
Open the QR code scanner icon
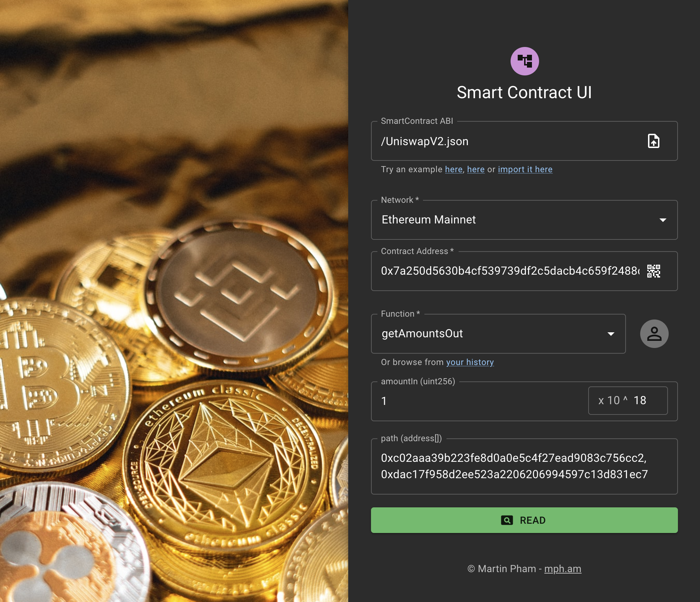[x=653, y=271]
